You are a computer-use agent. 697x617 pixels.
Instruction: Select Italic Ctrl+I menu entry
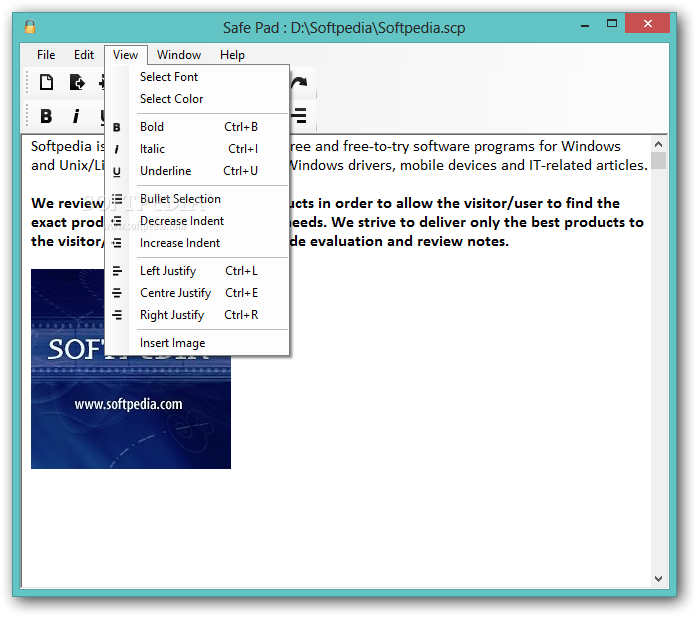(x=198, y=148)
